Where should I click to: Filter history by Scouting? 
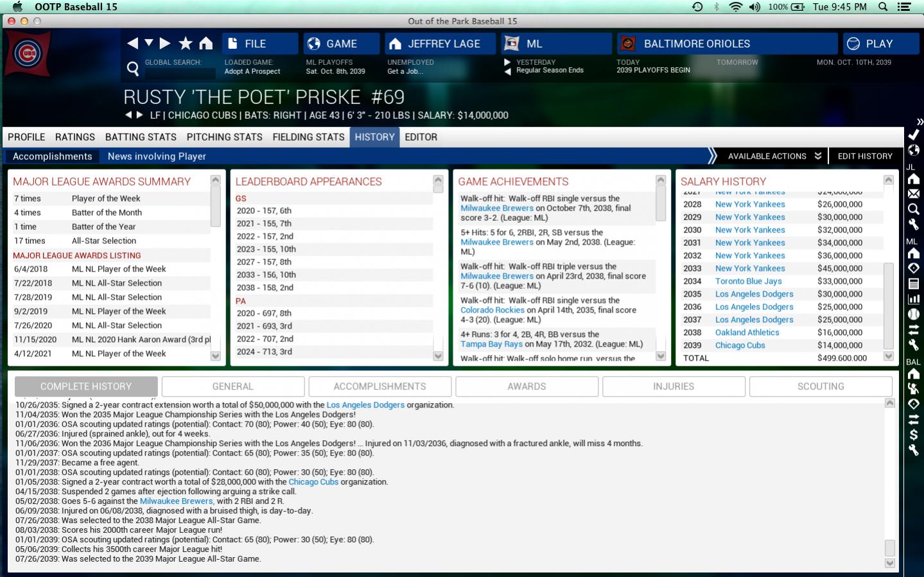click(x=821, y=386)
